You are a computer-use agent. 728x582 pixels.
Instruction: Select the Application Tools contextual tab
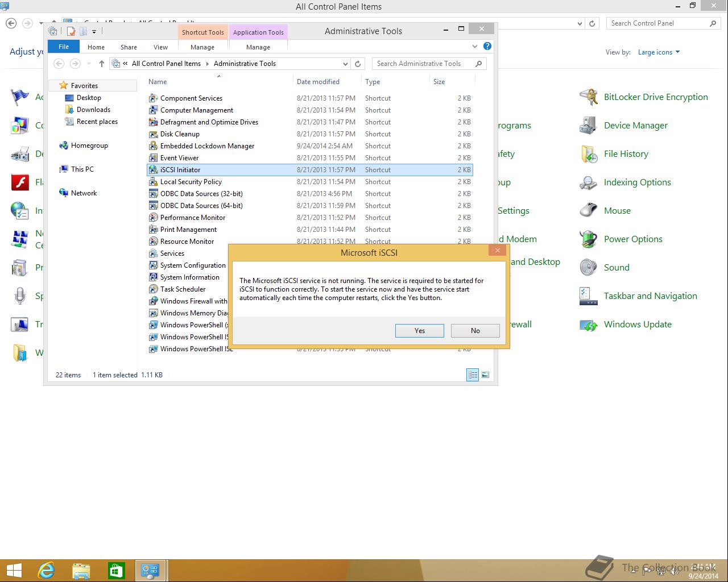(258, 32)
